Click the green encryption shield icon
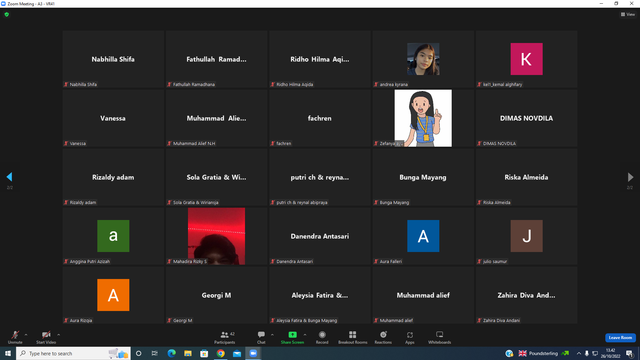640x360 pixels. click(x=7, y=14)
